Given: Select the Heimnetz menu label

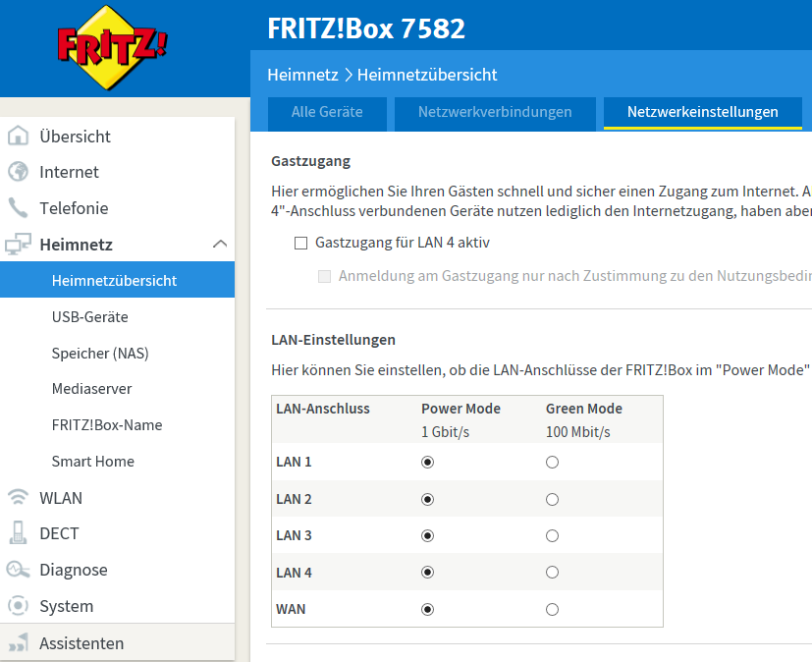Looking at the screenshot, I should tap(77, 245).
